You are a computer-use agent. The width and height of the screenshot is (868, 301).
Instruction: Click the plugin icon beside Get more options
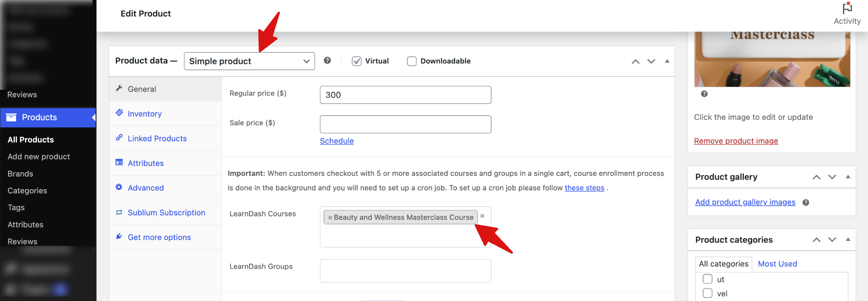pyautogui.click(x=119, y=236)
